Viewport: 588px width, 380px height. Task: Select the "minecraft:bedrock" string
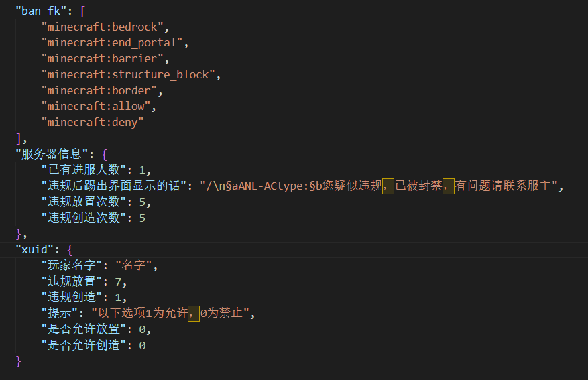pos(102,27)
